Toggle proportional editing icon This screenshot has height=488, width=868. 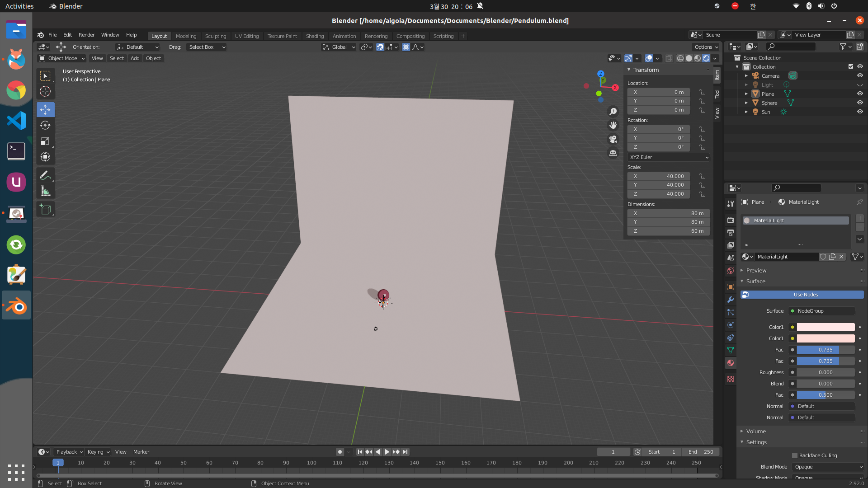[x=406, y=47]
